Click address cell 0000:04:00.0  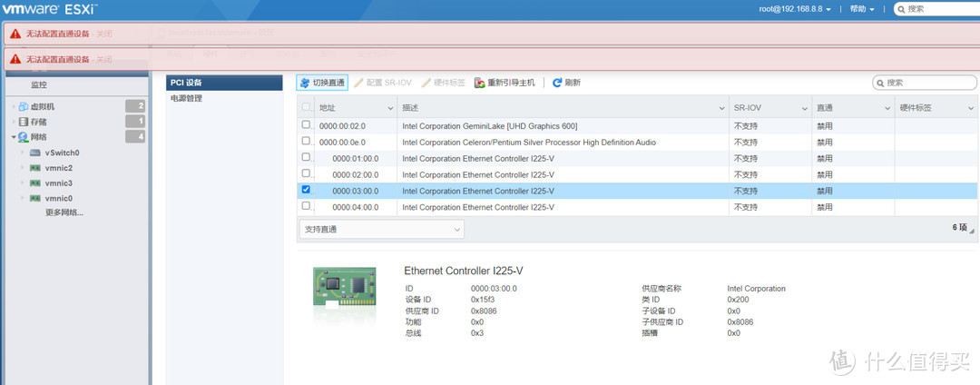click(x=355, y=207)
